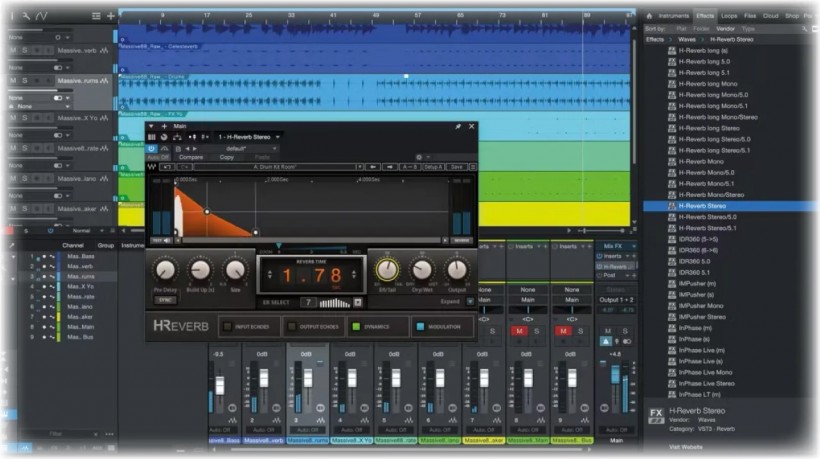This screenshot has width=820, height=459.
Task: Toggle the plugin activate power button
Action: pos(152,148)
